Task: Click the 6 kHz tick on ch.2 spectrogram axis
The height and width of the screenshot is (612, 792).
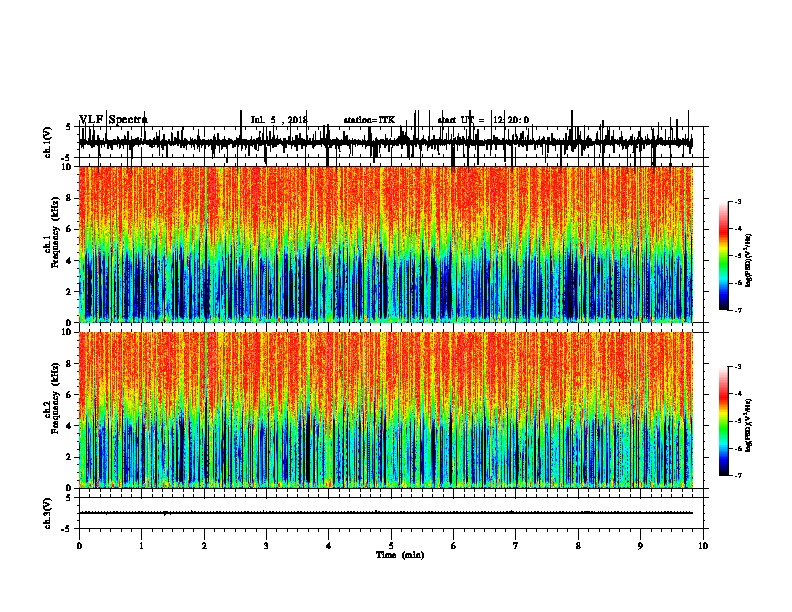Action: pos(70,395)
